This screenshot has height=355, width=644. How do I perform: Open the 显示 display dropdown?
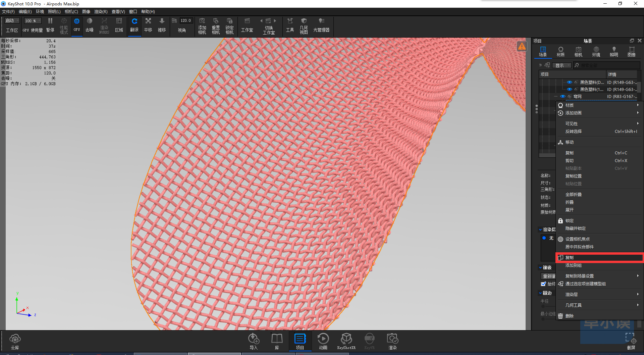562,65
